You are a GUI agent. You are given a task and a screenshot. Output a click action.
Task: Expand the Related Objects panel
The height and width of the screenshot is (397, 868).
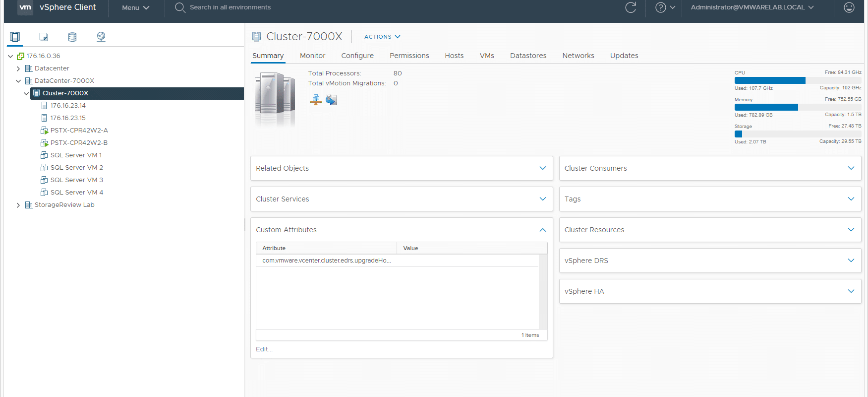pyautogui.click(x=543, y=168)
